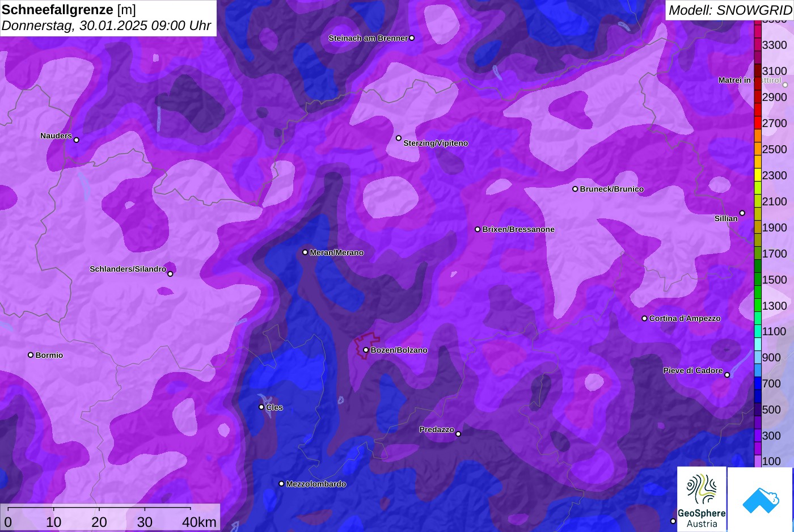Image resolution: width=794 pixels, height=532 pixels.
Task: Click the Bozen/Bolzano label text
Action: (x=399, y=350)
